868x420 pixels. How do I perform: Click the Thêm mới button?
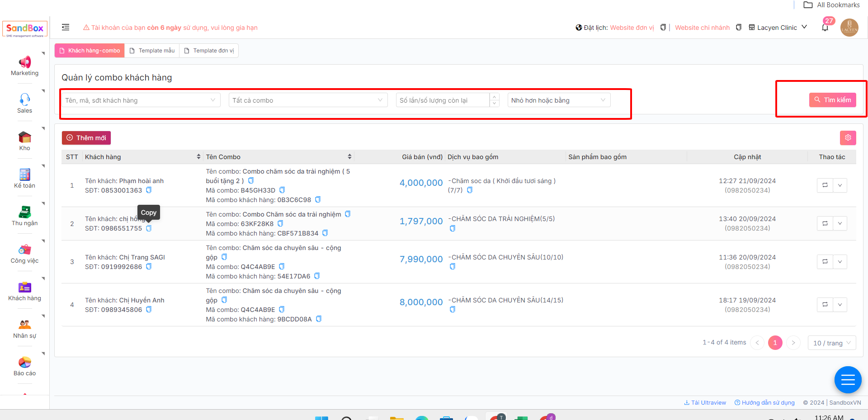click(x=86, y=138)
